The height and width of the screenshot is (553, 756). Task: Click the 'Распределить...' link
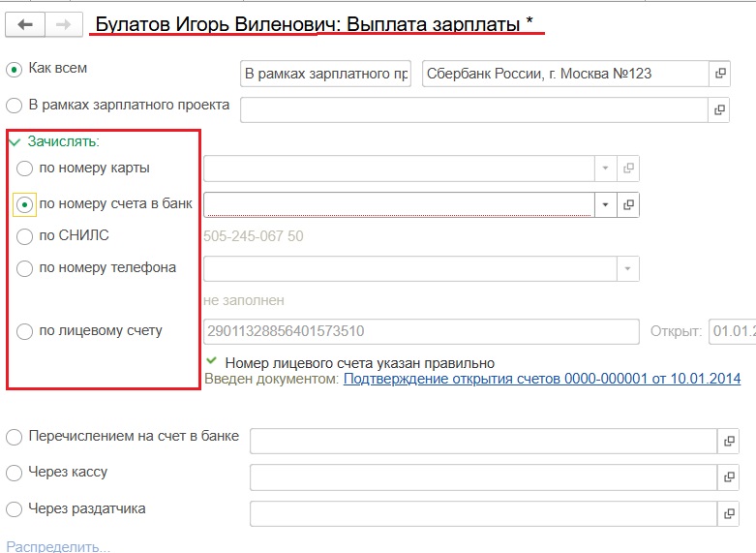(58, 546)
